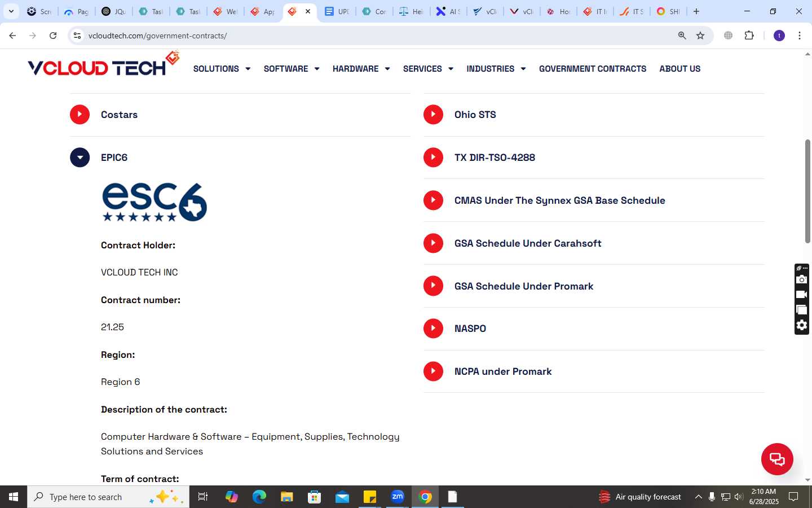The height and width of the screenshot is (508, 812).
Task: Show hidden system tray icons
Action: [x=698, y=497]
